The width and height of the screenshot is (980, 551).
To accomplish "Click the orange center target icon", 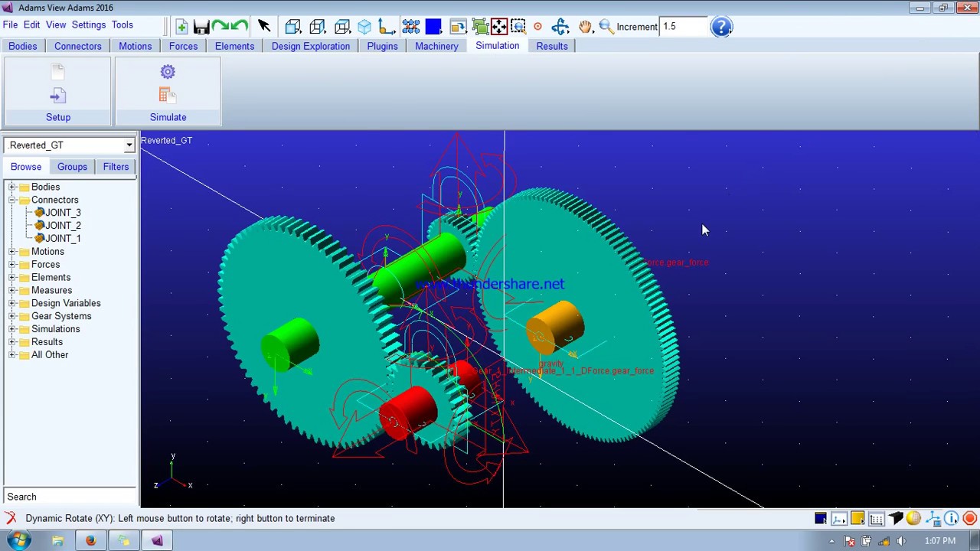I will (x=537, y=27).
